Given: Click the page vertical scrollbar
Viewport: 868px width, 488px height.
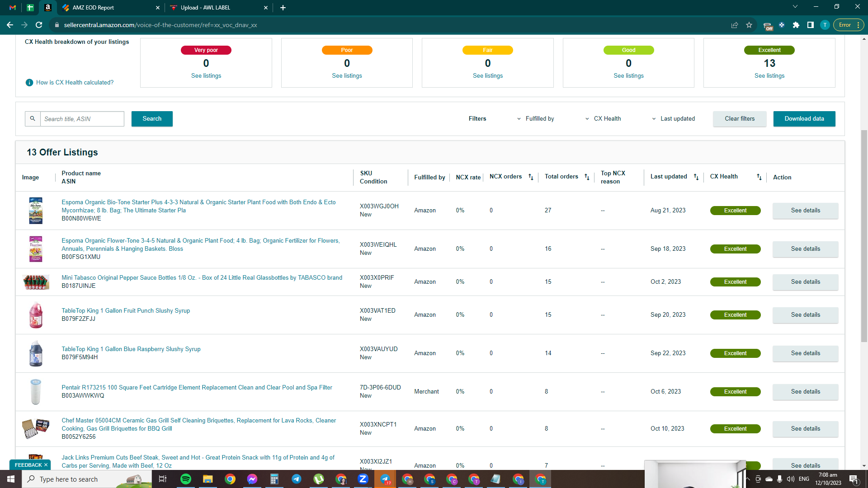Looking at the screenshot, I should click(864, 236).
